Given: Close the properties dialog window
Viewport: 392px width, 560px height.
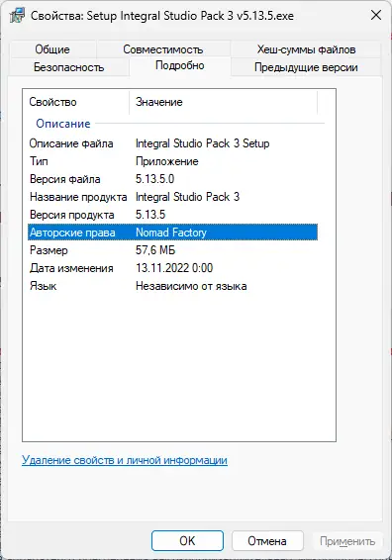Looking at the screenshot, I should coord(376,15).
